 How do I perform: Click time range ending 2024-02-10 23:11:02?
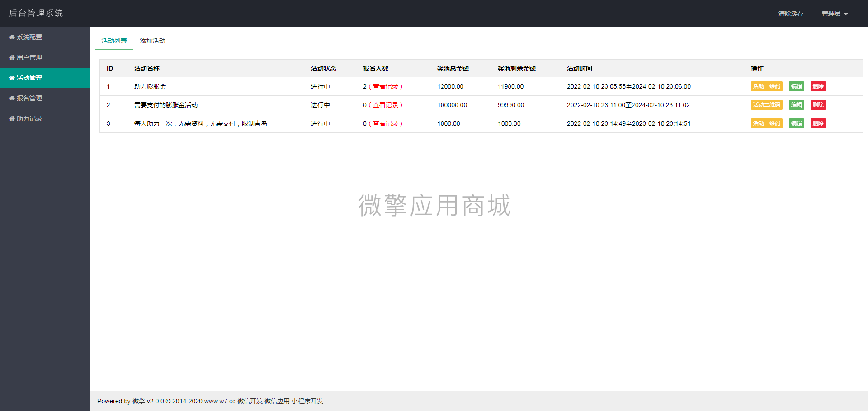628,105
